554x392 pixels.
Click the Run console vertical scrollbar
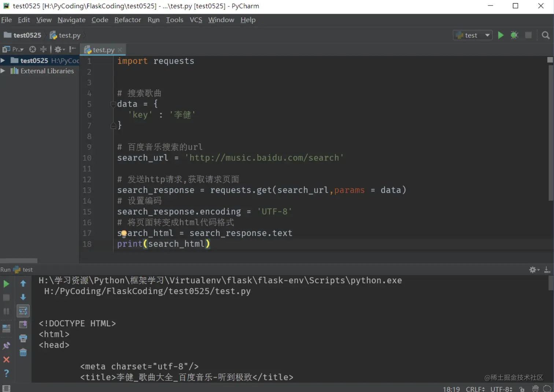point(551,283)
